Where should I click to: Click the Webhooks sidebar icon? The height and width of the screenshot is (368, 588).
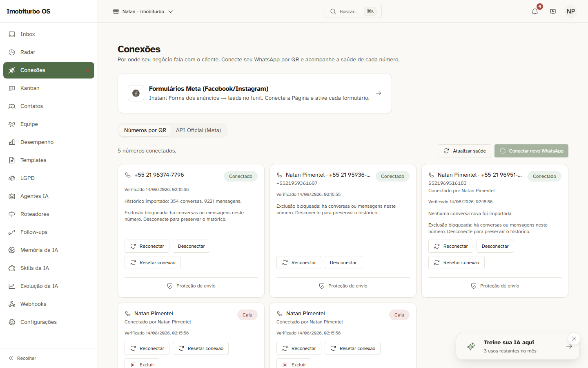(12, 304)
